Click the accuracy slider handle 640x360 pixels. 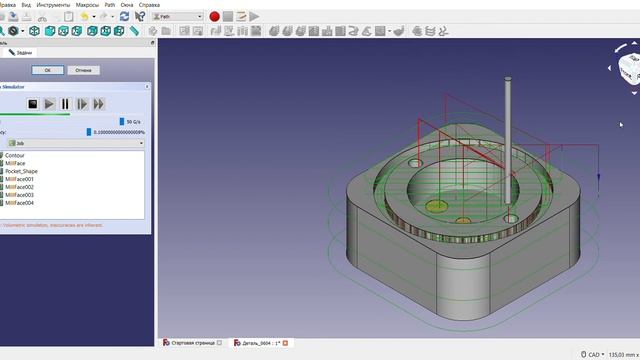point(89,132)
